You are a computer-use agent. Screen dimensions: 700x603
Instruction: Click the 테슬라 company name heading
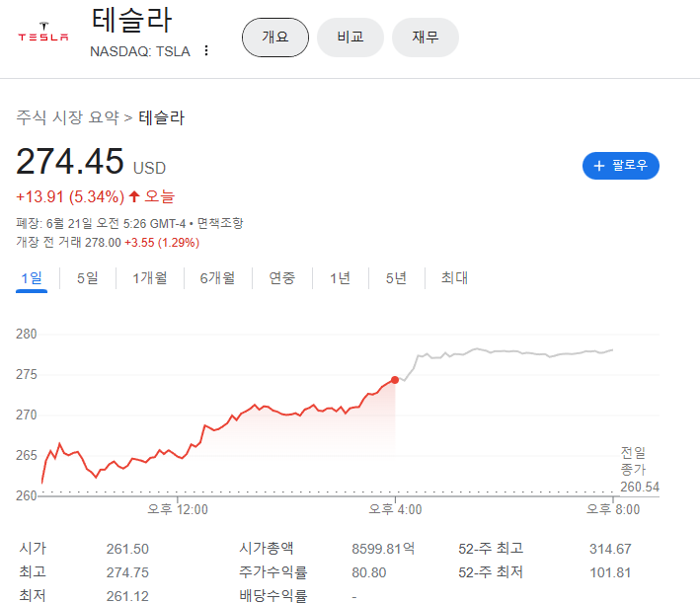(131, 20)
